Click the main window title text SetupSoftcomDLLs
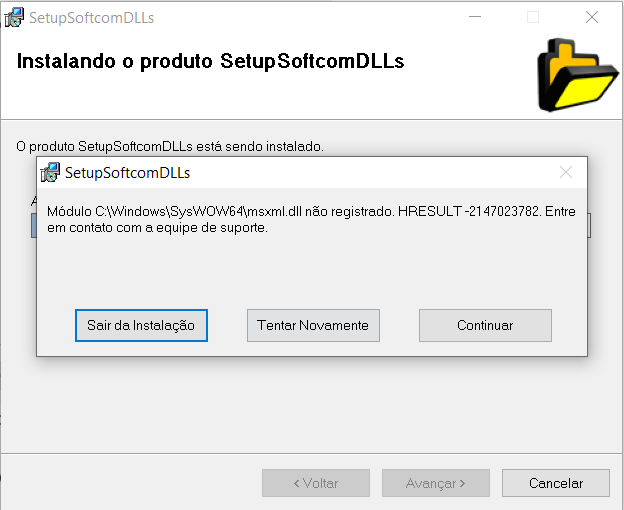This screenshot has height=510, width=624. (x=92, y=18)
